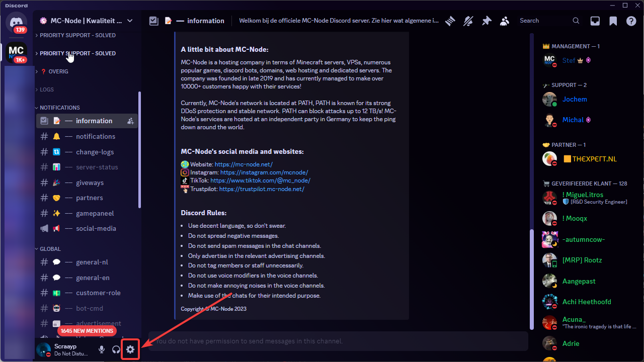This screenshot has width=644, height=362.
Task: Click Scraayp user avatar
Action: click(44, 349)
